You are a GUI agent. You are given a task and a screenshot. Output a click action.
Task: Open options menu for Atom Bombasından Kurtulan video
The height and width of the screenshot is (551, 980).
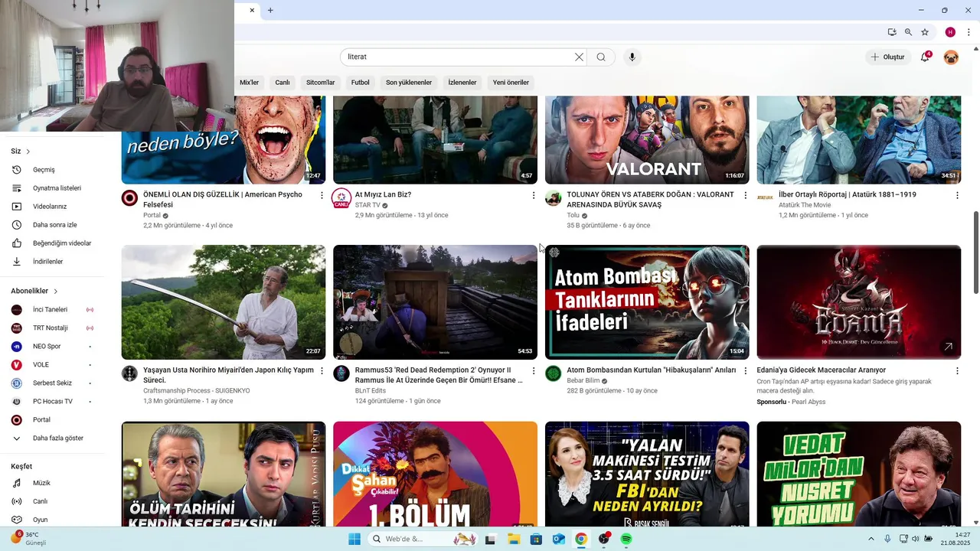(745, 371)
